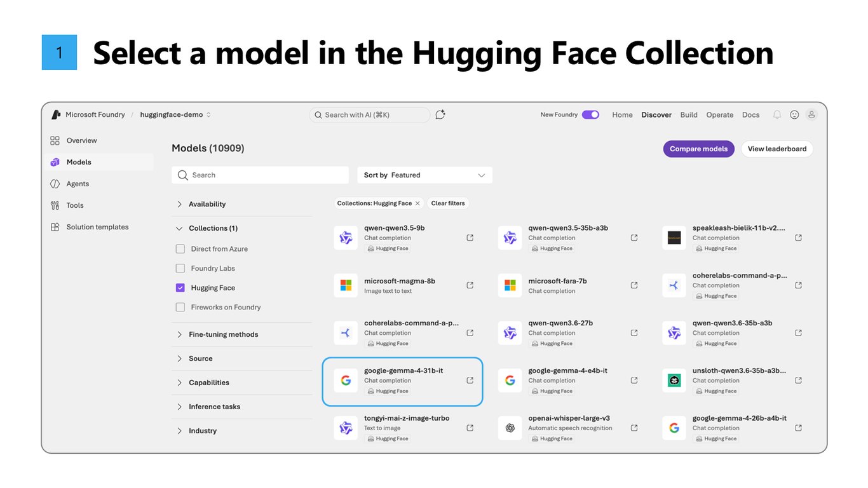This screenshot has height=488, width=868.
Task: Click the OpenAI logo of openai-whisper-large-v3
Action: click(x=510, y=428)
